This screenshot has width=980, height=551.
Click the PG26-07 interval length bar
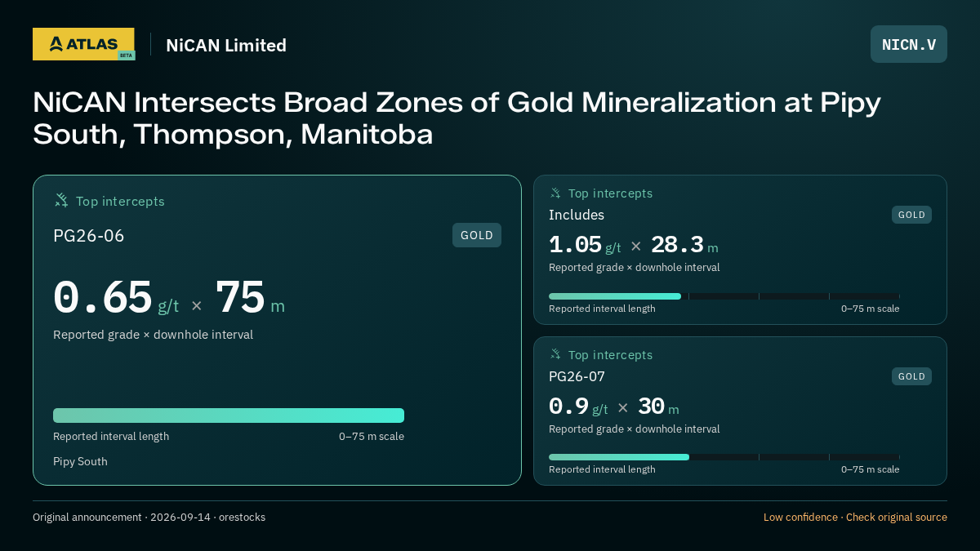[x=724, y=457]
